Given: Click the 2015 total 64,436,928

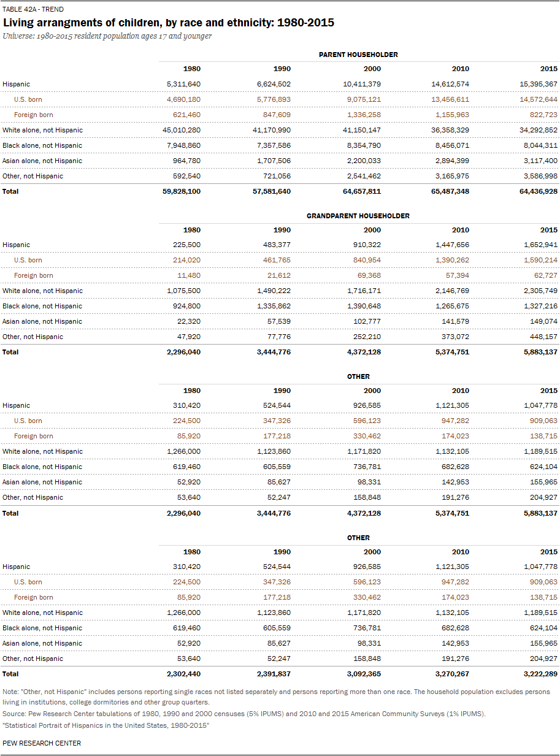Looking at the screenshot, I should click(535, 191).
